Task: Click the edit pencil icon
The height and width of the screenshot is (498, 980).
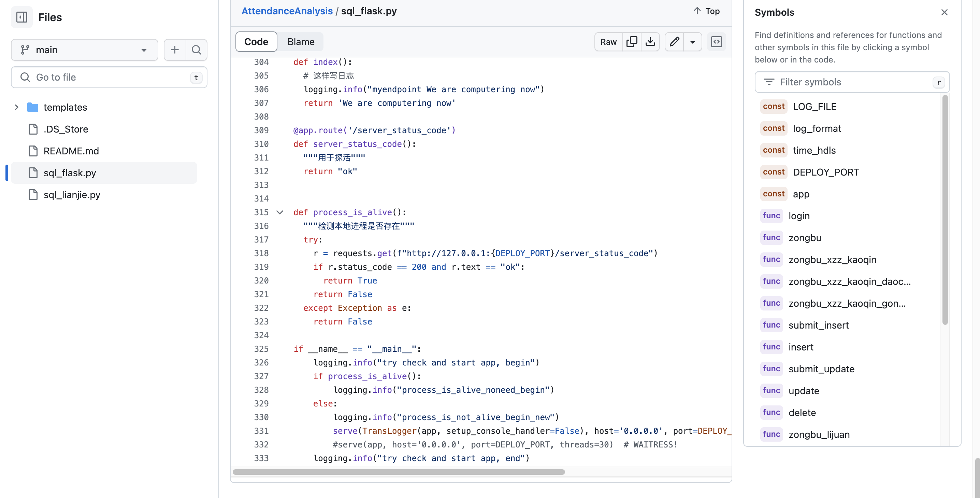Action: coord(674,41)
